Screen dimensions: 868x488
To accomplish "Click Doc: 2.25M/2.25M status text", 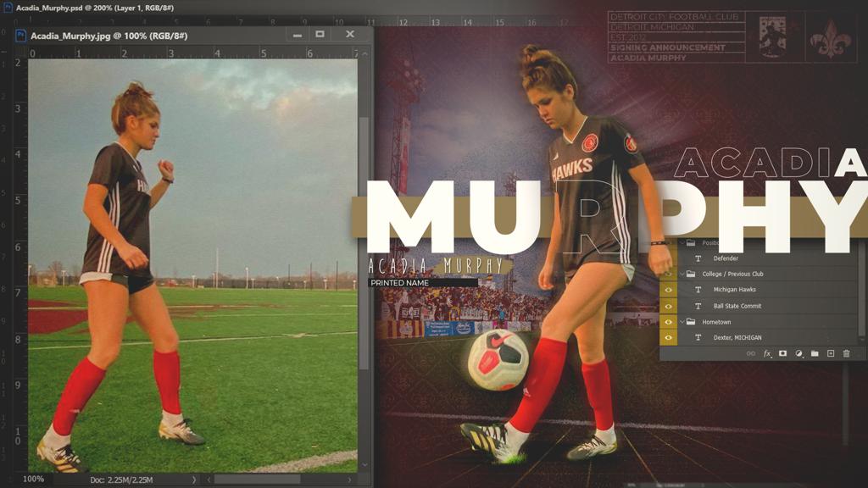I will 121,480.
